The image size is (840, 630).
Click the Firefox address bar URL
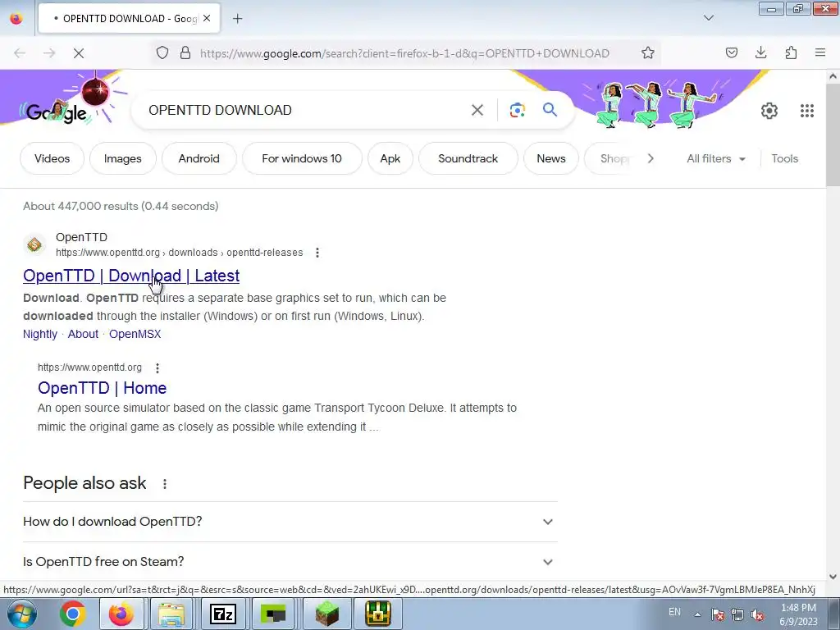point(404,53)
